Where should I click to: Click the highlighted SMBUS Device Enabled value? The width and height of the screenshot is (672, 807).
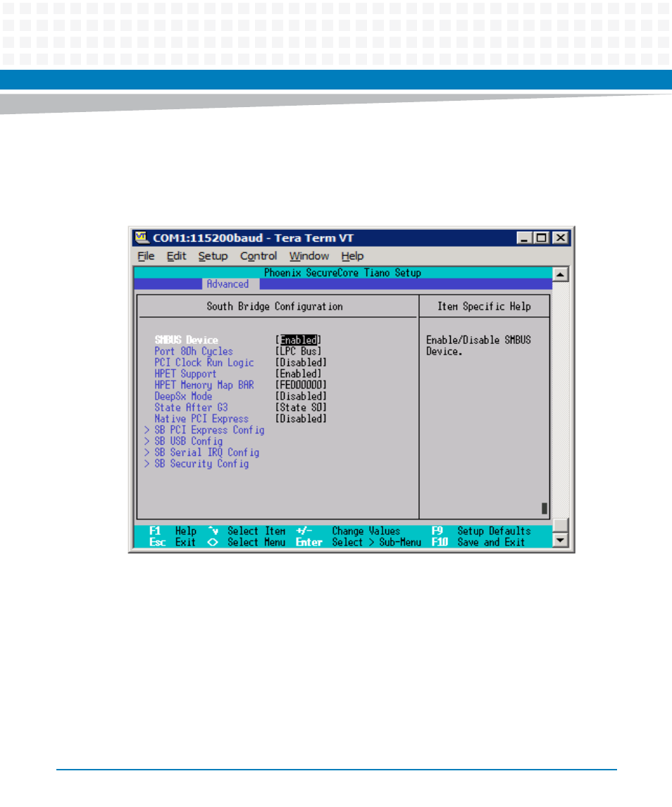[x=299, y=340]
